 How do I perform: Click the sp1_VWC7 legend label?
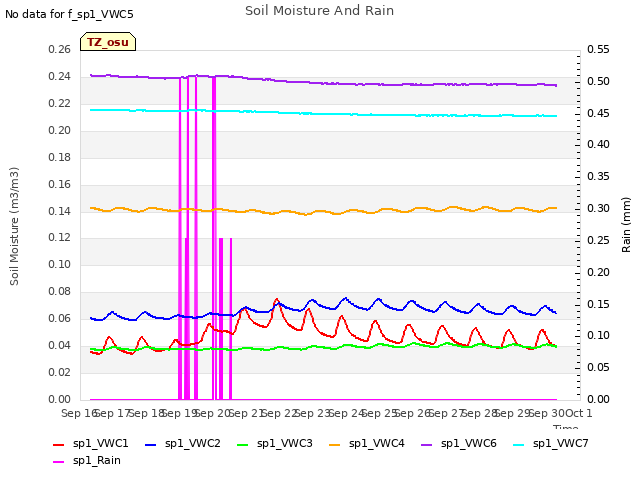pos(561,443)
